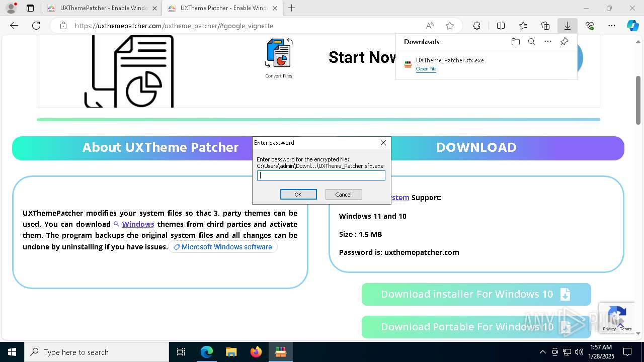
Task: Search downloads magnifier icon
Action: click(532, 42)
